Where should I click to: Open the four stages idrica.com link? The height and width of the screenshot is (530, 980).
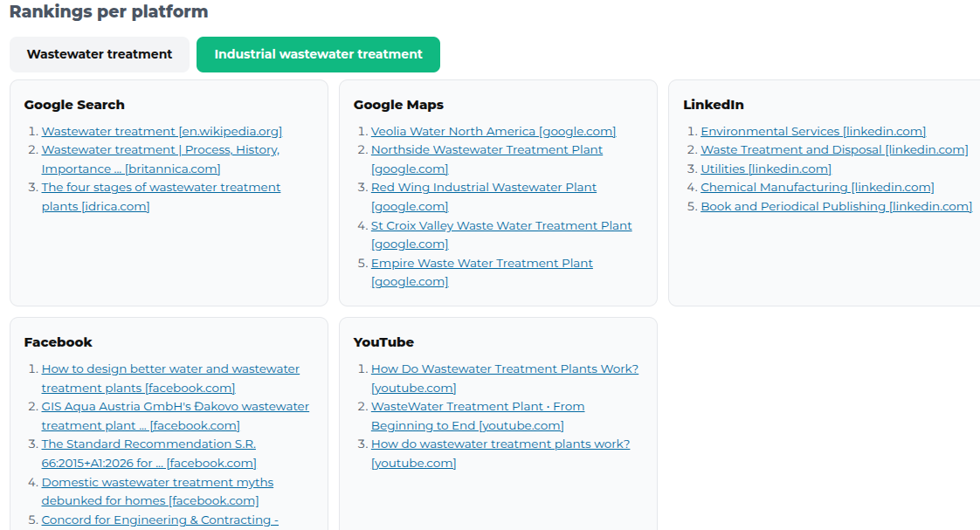pyautogui.click(x=162, y=196)
